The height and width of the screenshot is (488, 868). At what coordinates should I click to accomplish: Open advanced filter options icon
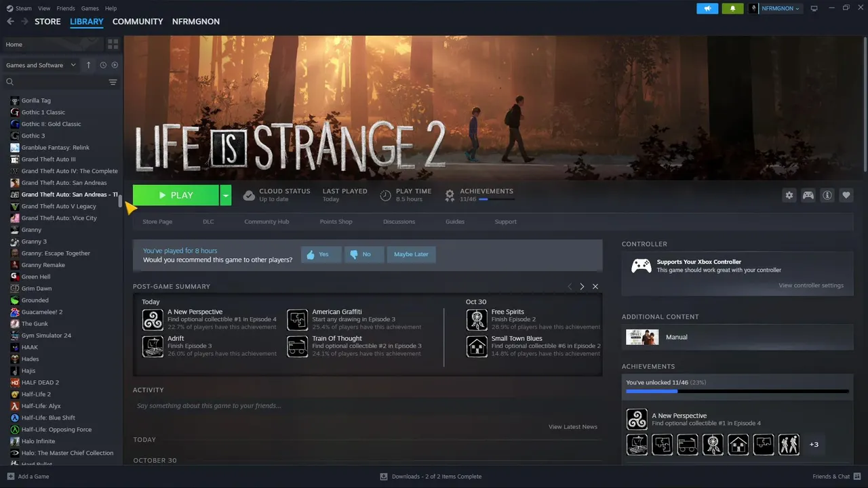pos(113,82)
